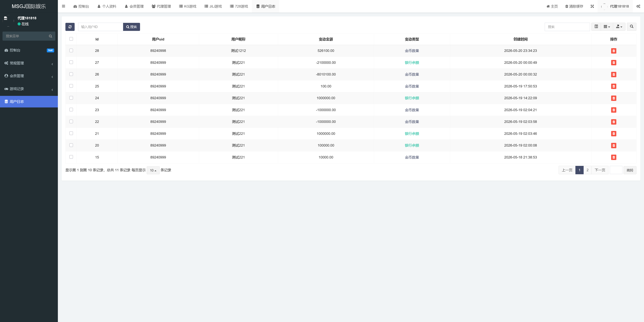Delete the log row with Id 23
The width and height of the screenshot is (644, 322).
pos(613,110)
